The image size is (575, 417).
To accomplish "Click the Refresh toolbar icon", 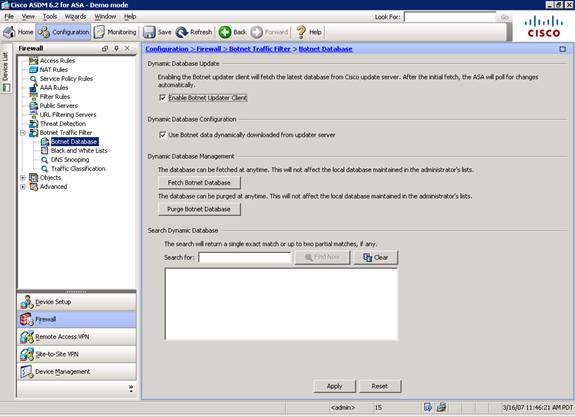I will (182, 32).
